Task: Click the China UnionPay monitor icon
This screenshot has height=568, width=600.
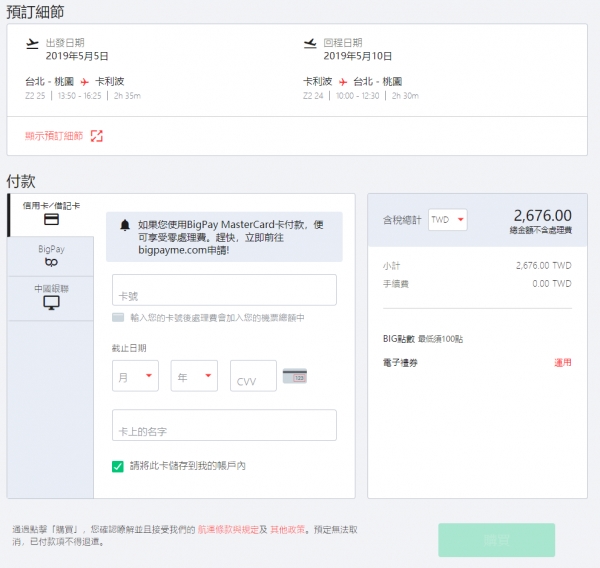Action: [51, 302]
